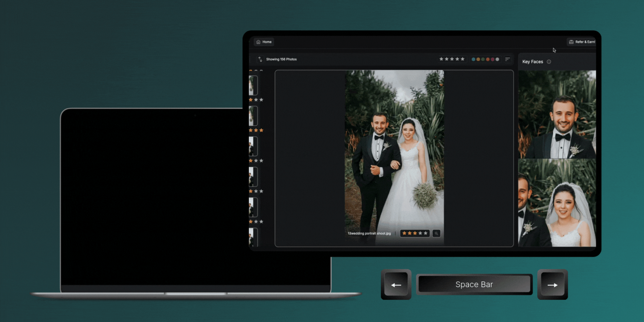The width and height of the screenshot is (644, 322).
Task: Select the Home menu item
Action: pos(264,42)
